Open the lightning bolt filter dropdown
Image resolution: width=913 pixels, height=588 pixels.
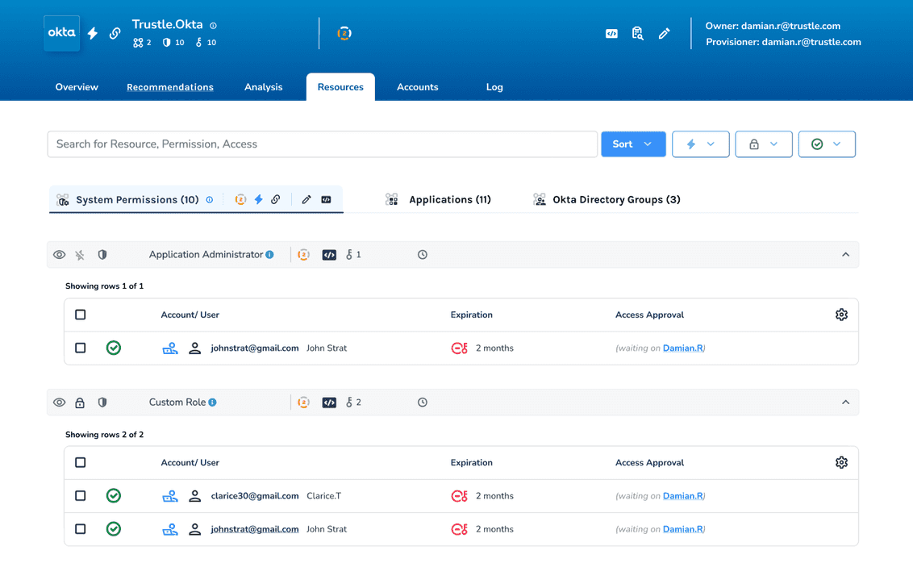click(700, 144)
